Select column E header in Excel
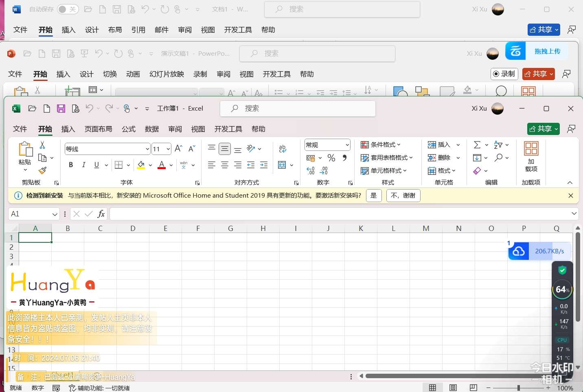583x392 pixels. (x=165, y=228)
